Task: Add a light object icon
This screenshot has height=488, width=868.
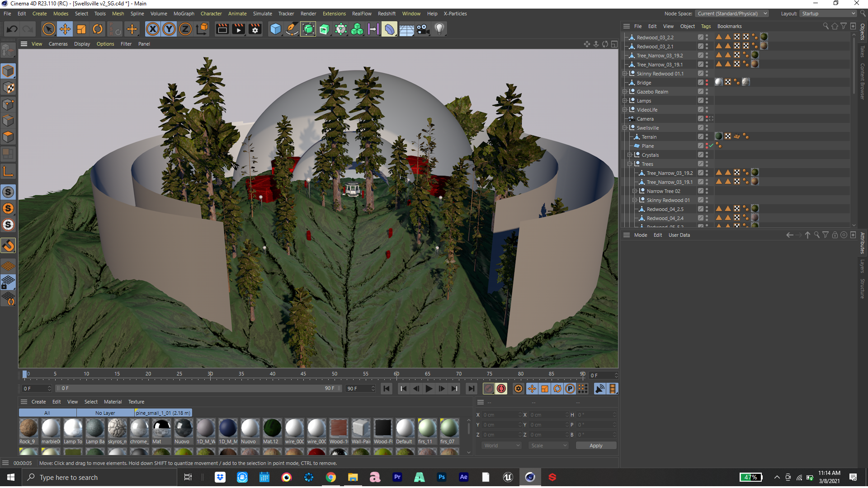Action: click(x=439, y=29)
